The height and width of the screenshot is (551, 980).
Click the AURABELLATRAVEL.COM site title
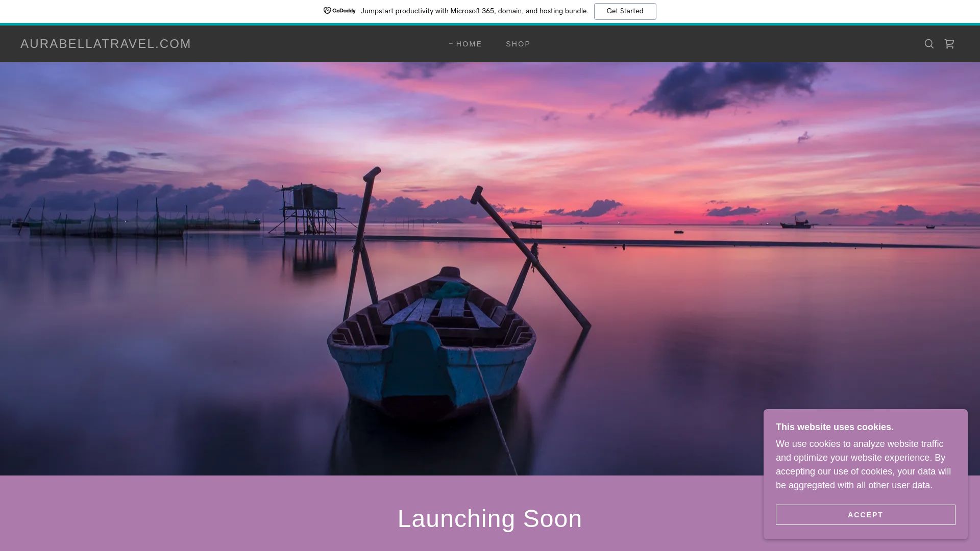pos(106,44)
